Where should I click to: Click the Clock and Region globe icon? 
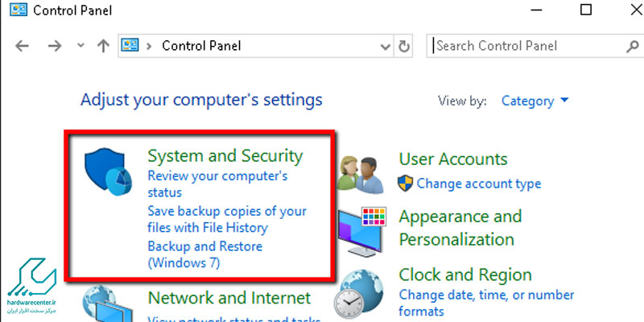[x=358, y=295]
